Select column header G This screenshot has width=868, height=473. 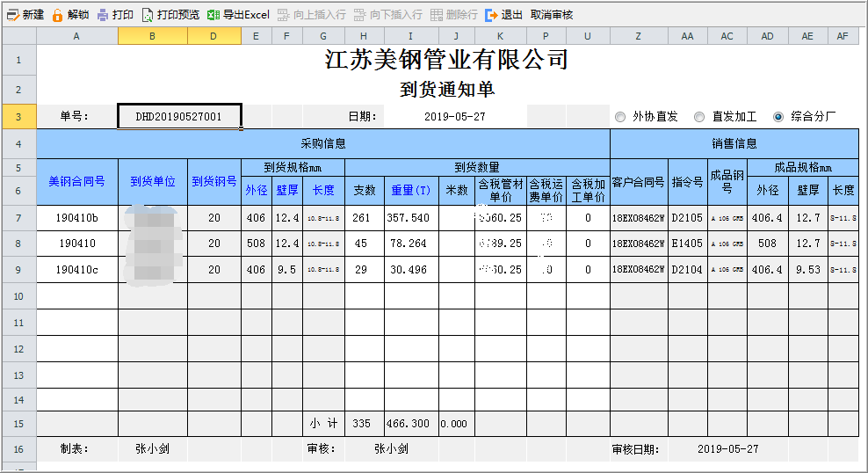pyautogui.click(x=323, y=36)
